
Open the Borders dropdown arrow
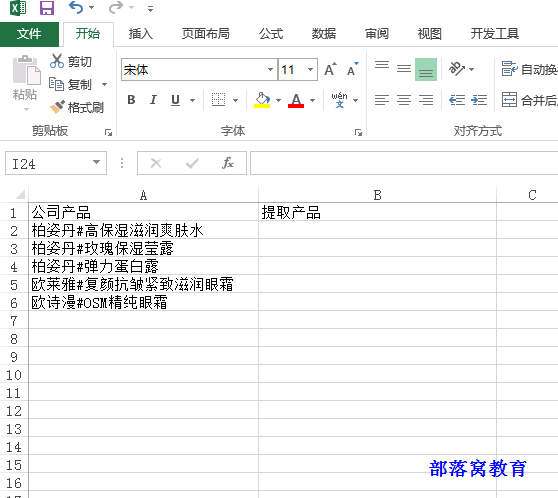236,100
